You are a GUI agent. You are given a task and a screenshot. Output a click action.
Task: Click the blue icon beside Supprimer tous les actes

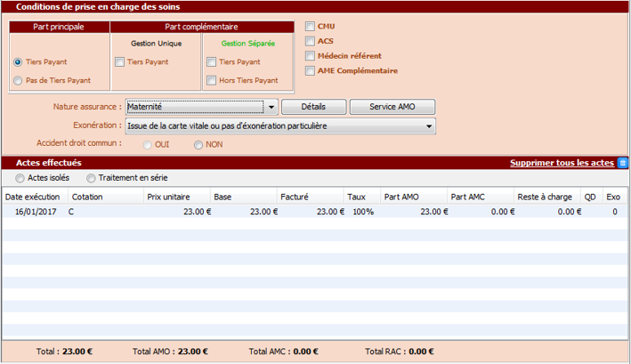pos(623,163)
